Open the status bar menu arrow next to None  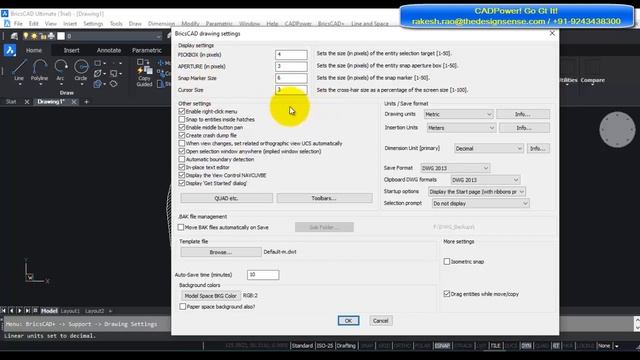tap(617, 346)
